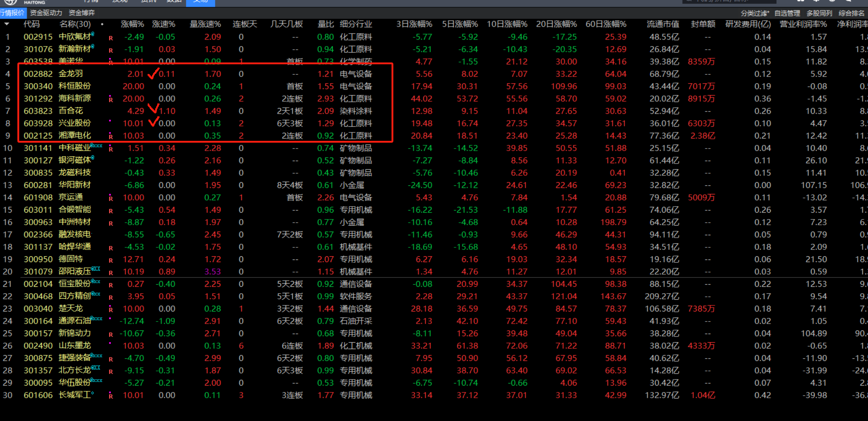This screenshot has height=421, width=868.
Task: Sort by the 研发费用(亿) column header
Action: coord(748,24)
